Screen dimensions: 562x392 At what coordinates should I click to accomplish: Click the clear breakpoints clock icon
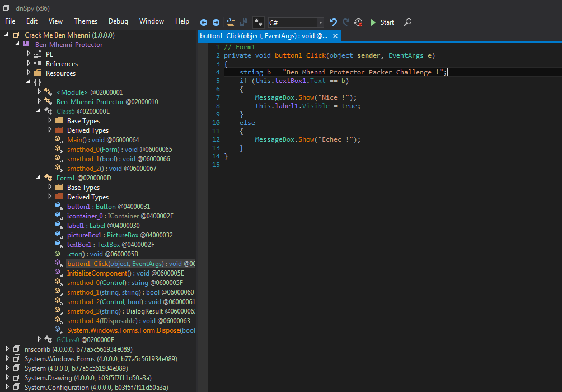point(358,22)
